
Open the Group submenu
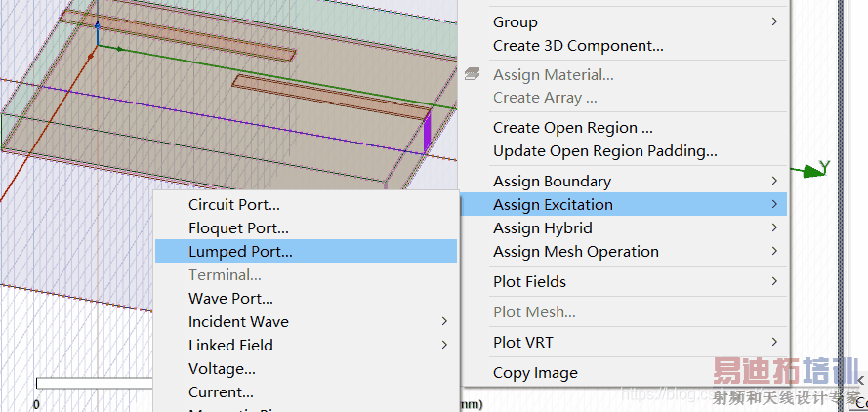[625, 22]
